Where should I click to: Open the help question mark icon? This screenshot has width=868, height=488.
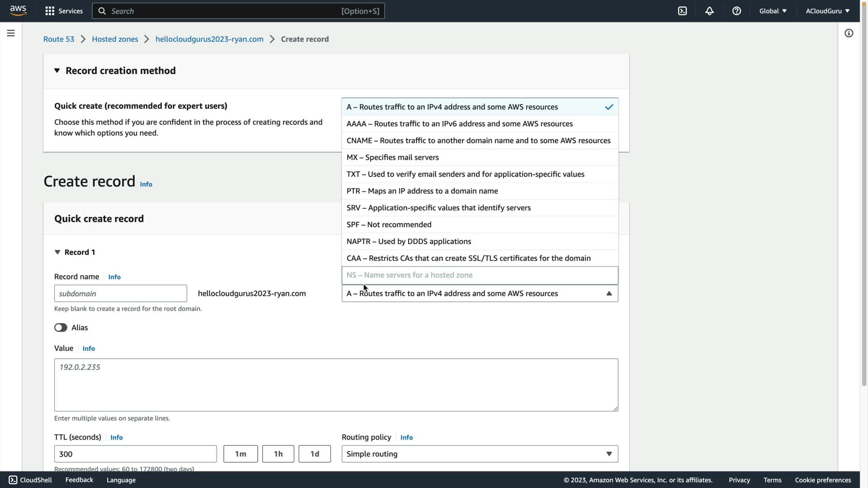pyautogui.click(x=736, y=11)
